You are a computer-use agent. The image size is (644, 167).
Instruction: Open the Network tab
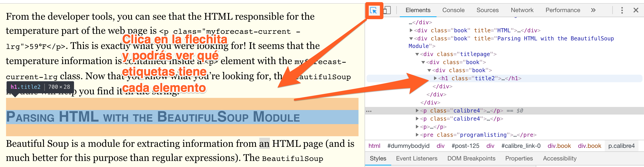[x=522, y=10]
